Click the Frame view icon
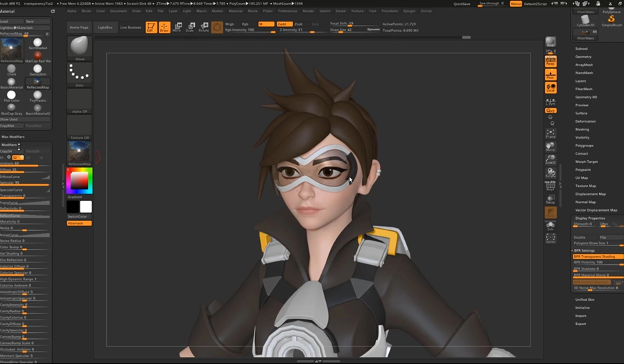This screenshot has height=364, width=624. pyautogui.click(x=551, y=133)
